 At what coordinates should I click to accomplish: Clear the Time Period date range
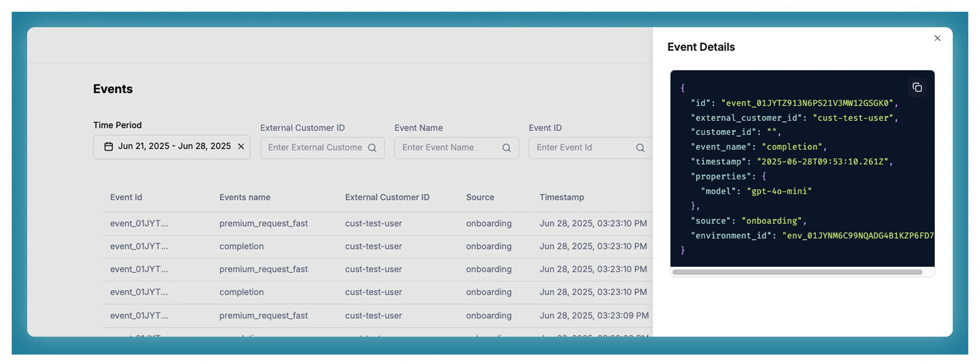point(241,147)
